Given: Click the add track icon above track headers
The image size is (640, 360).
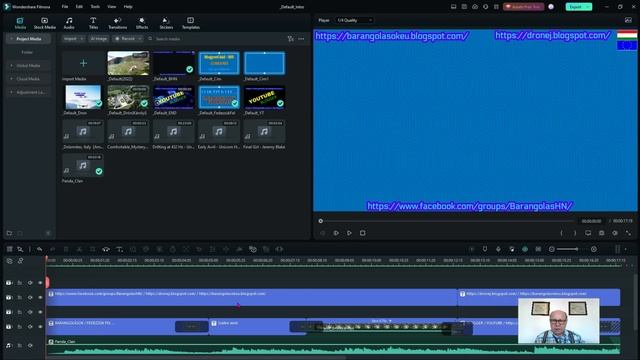Looking at the screenshot, I should coord(9,261).
